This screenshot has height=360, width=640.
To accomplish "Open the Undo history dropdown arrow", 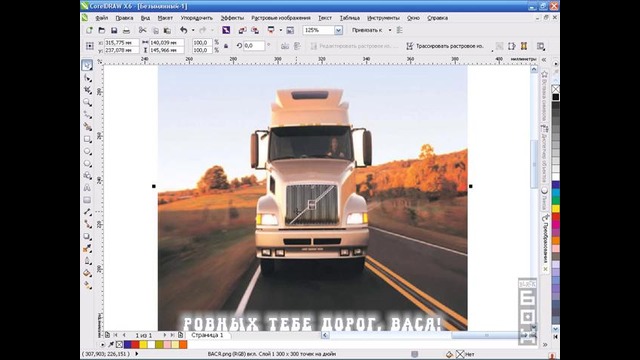I will pyautogui.click(x=193, y=30).
